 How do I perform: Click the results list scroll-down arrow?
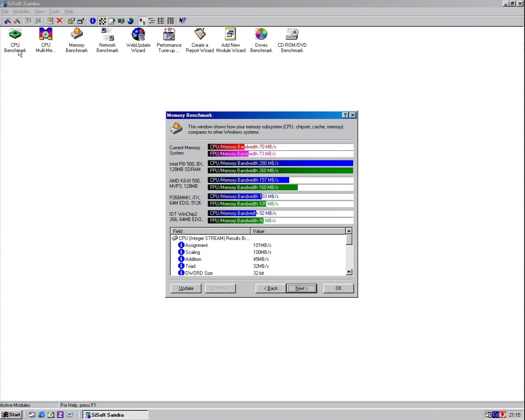coord(349,272)
